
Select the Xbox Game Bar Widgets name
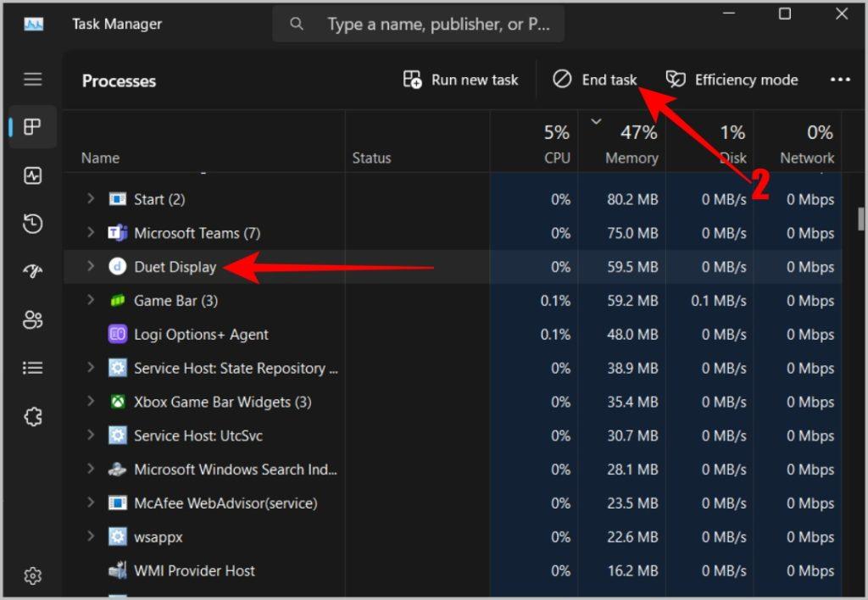tap(223, 402)
